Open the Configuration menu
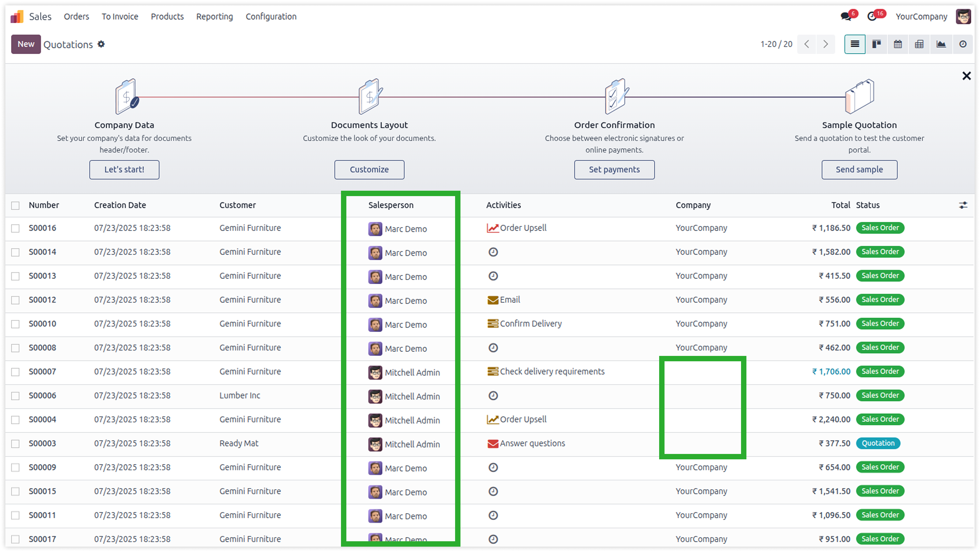The image size is (980, 552). [271, 16]
